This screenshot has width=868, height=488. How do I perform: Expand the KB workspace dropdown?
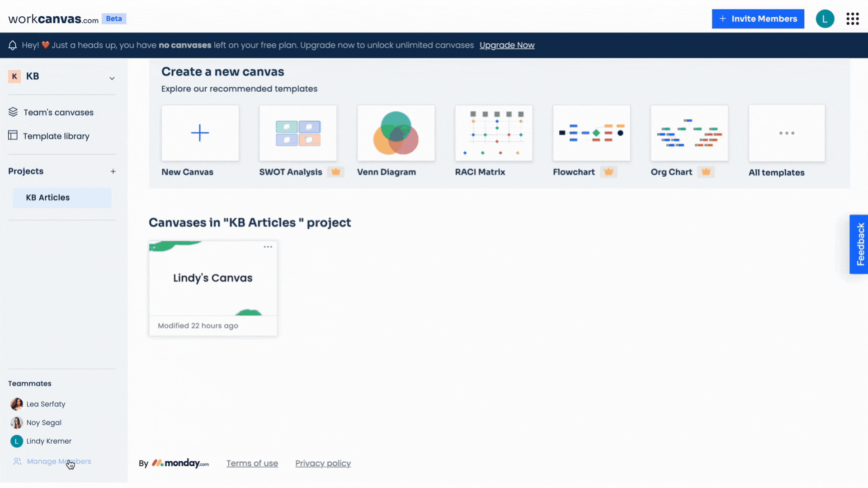(x=112, y=78)
